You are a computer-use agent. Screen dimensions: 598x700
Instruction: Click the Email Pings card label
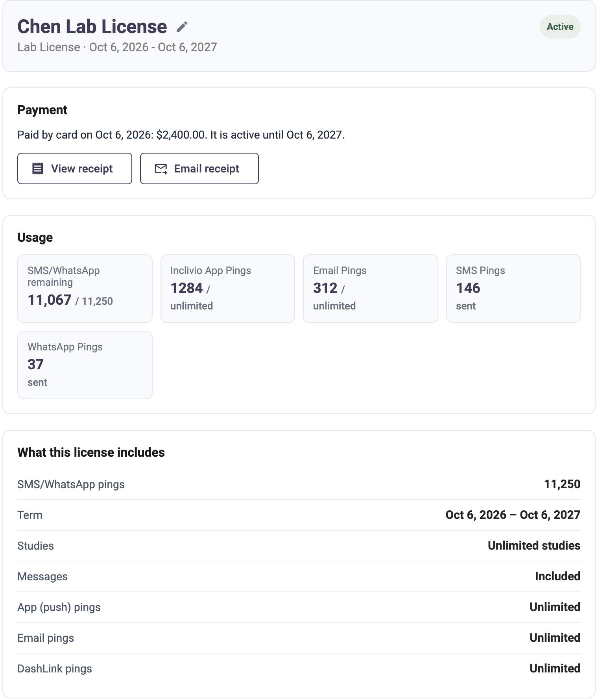click(340, 270)
